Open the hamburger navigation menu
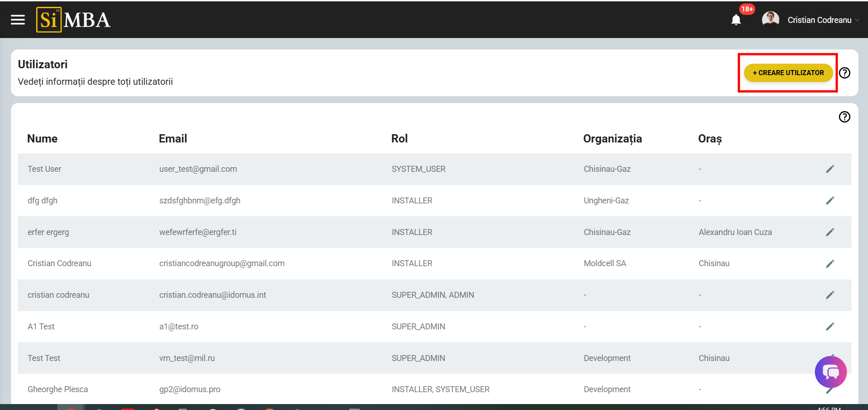Screen dimensions: 868x410 click(x=18, y=20)
